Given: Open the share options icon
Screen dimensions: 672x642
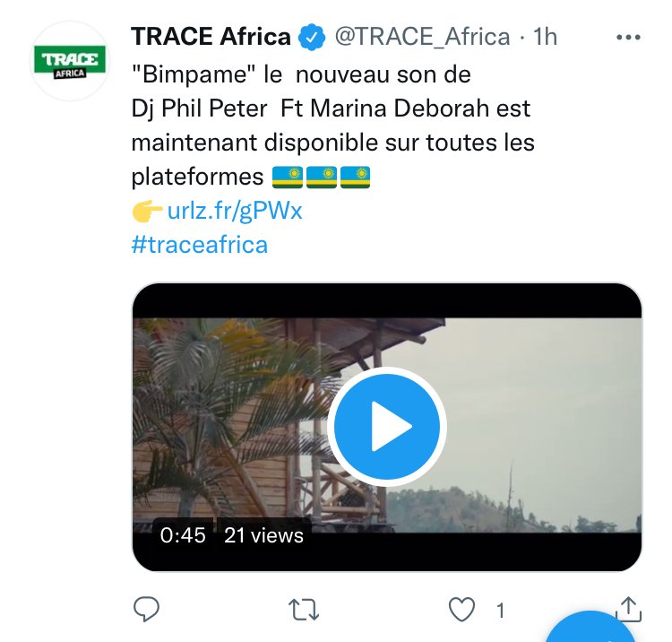Looking at the screenshot, I should (x=629, y=609).
